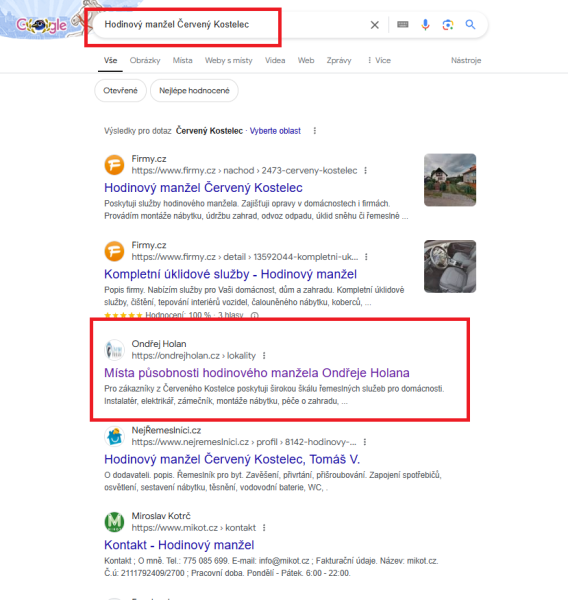Viewport: 568px width, 600px height.
Task: Open the Google doodle logo
Action: pyautogui.click(x=41, y=25)
